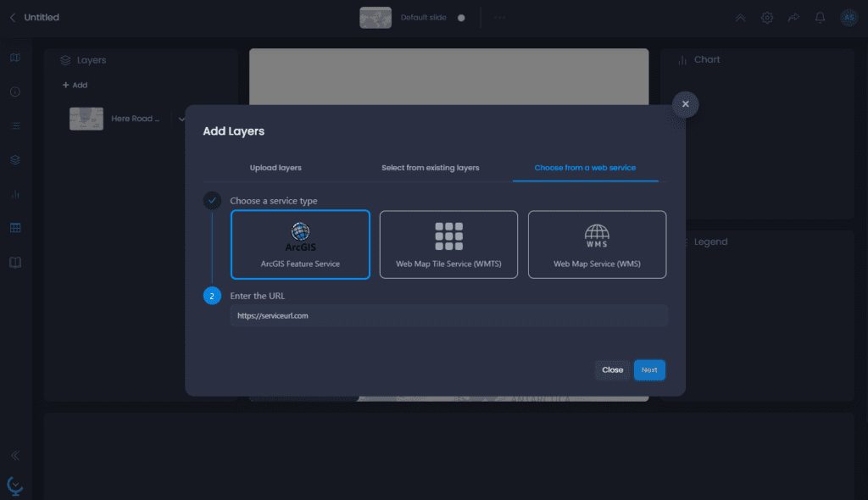Select the Here Road layer thumbnail

[x=86, y=119]
